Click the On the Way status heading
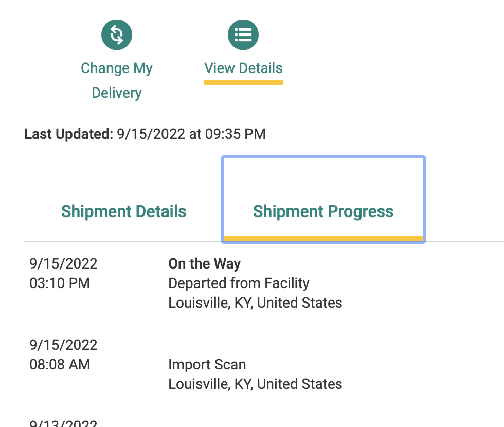The height and width of the screenshot is (427, 504). [204, 264]
